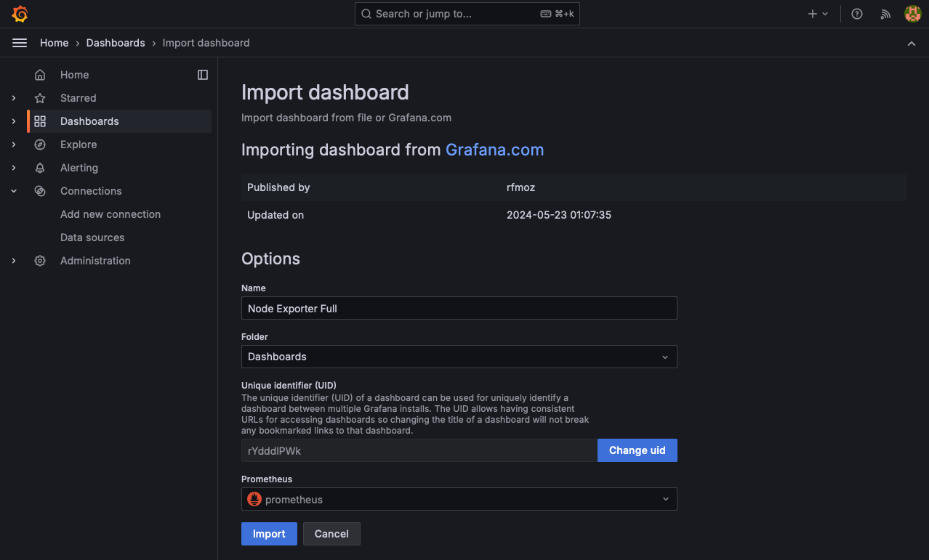
Task: Click the Connections icon in sidebar
Action: 40,191
